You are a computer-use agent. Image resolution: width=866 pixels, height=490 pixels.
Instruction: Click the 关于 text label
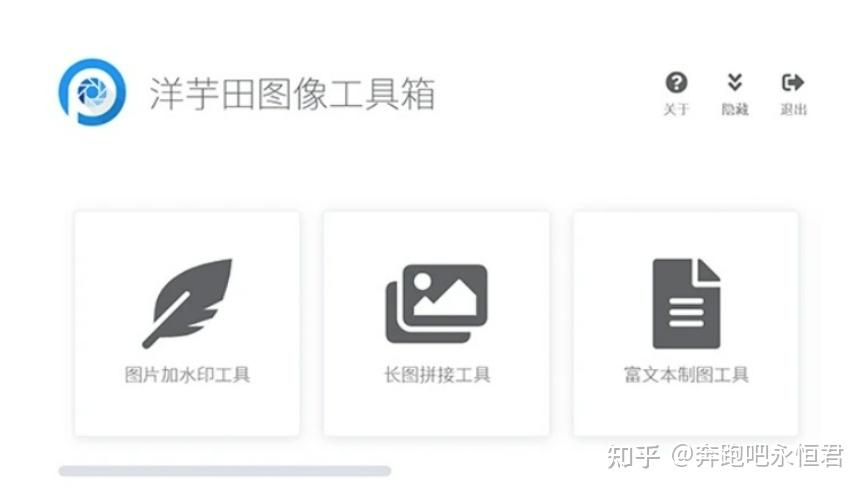pos(676,109)
